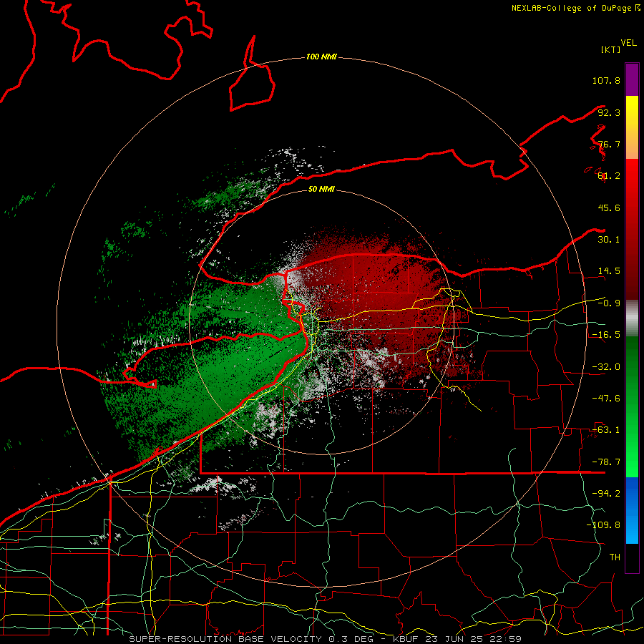
Task: Pick the black TH segment of the color bar
Action: tap(632, 558)
